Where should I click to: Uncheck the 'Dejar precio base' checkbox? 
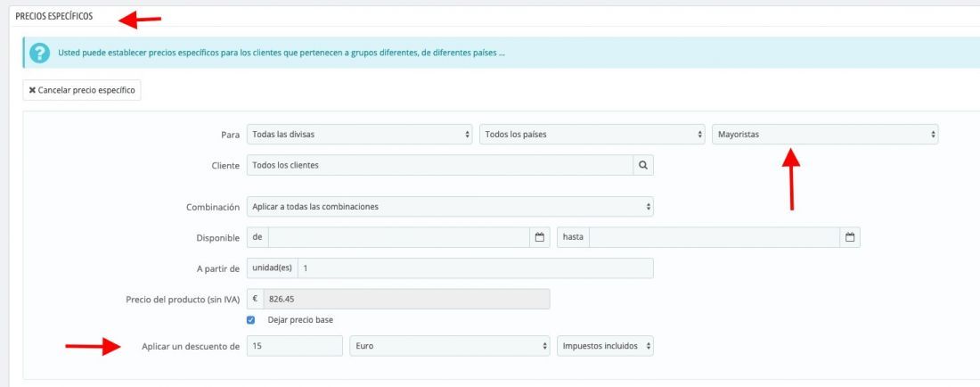[x=251, y=319]
